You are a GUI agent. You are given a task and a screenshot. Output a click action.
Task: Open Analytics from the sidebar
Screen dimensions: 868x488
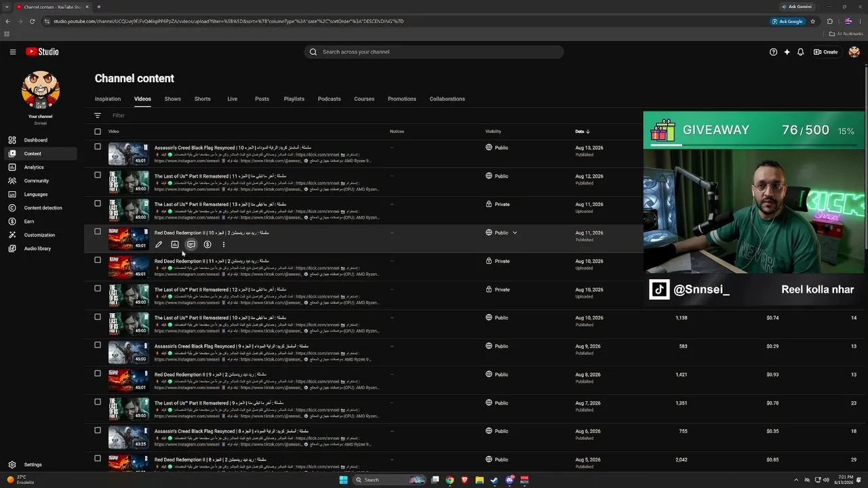[x=41, y=167]
